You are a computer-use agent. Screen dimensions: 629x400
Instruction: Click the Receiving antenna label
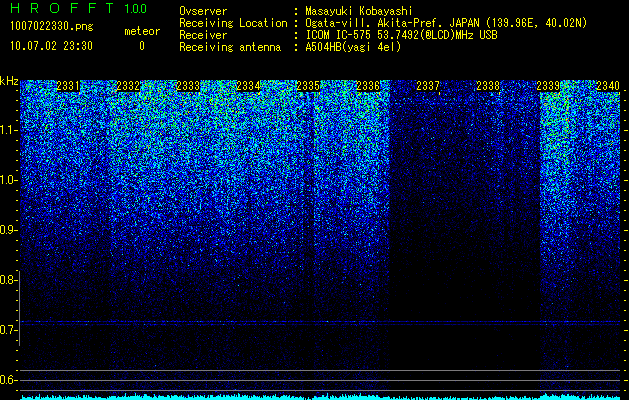[230, 47]
